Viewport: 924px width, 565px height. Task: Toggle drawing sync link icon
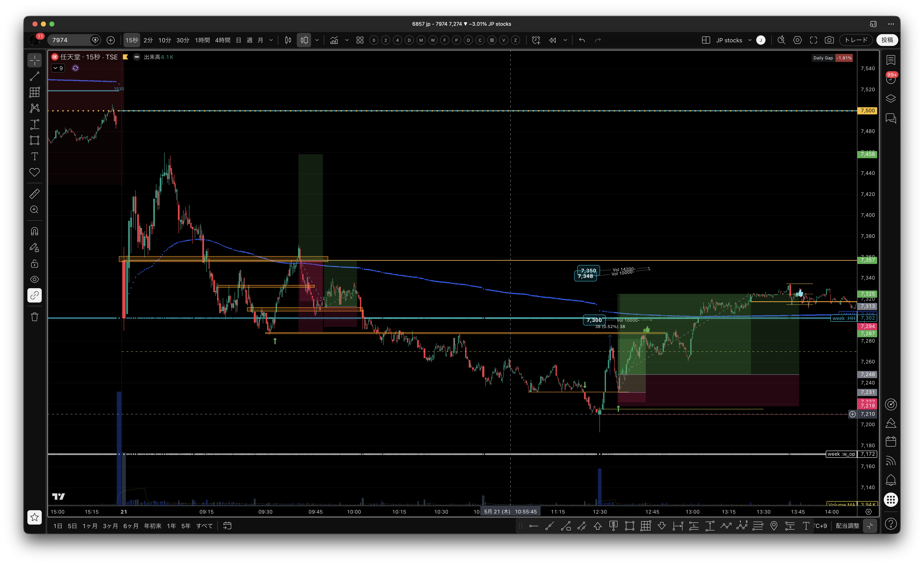[x=35, y=295]
